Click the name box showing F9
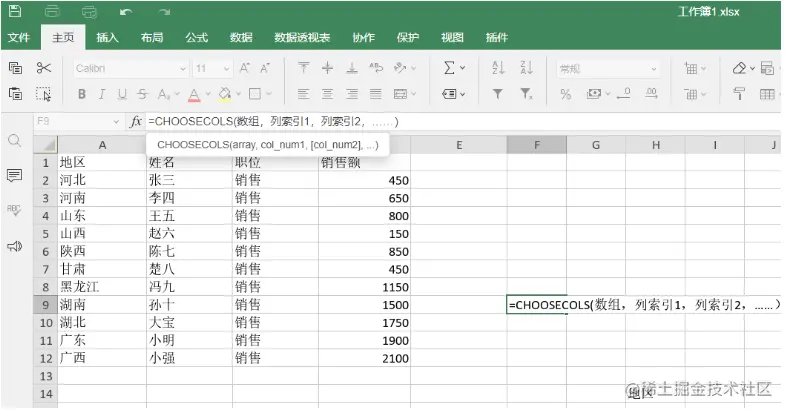The height and width of the screenshot is (412, 786). (x=78, y=121)
